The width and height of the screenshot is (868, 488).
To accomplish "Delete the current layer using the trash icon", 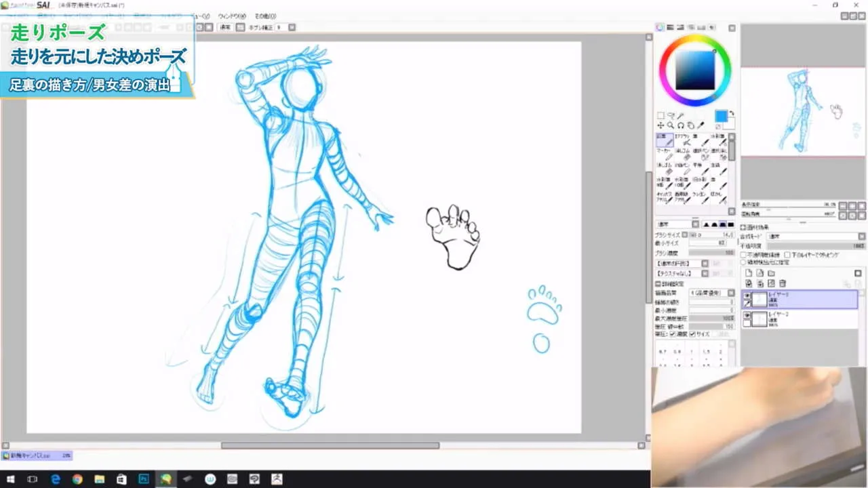I will (x=783, y=283).
